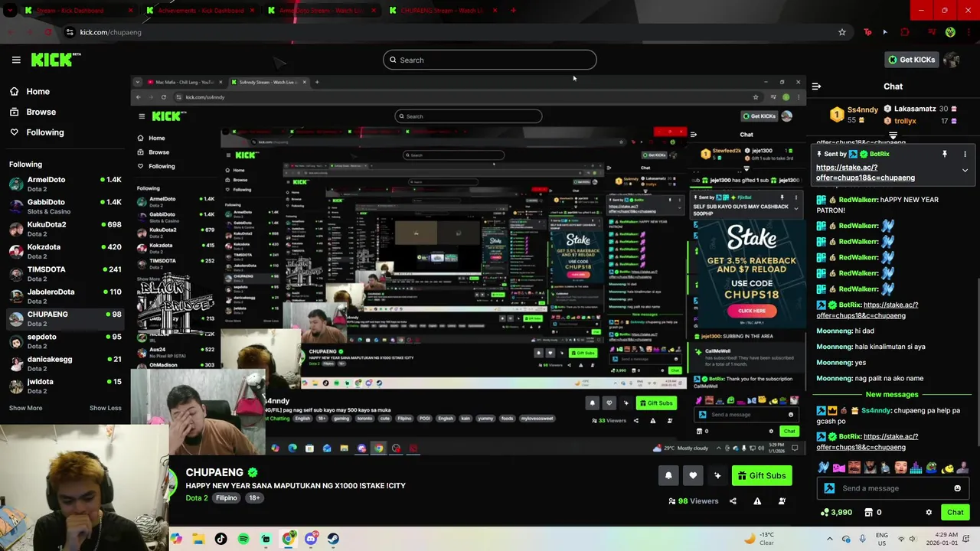Open Browse in sidebar
980x551 pixels.
(x=33, y=112)
